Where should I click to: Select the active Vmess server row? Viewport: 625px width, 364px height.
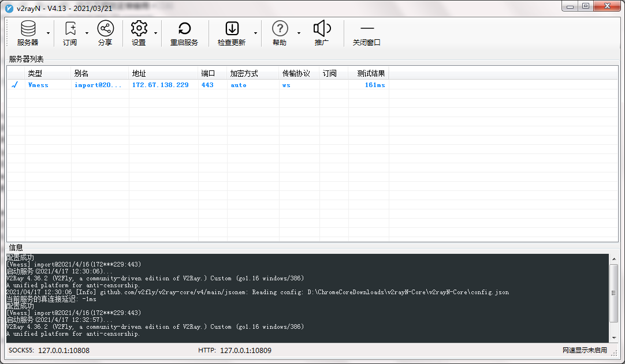(173, 85)
